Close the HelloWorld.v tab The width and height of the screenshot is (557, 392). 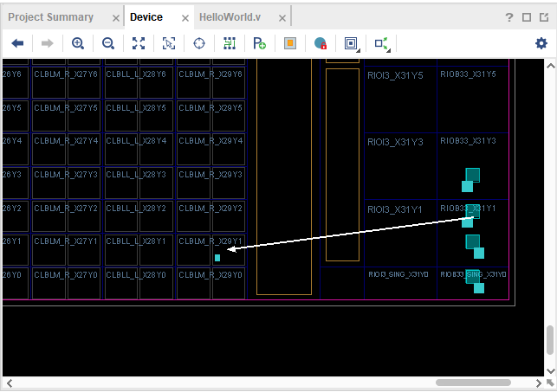click(282, 18)
